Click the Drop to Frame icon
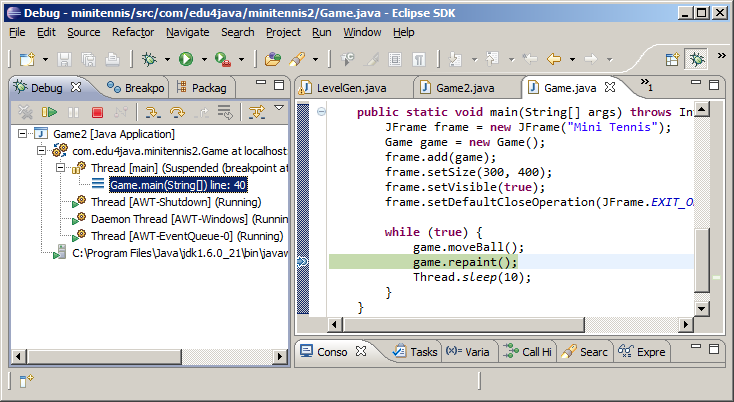The image size is (734, 402). pos(225,112)
